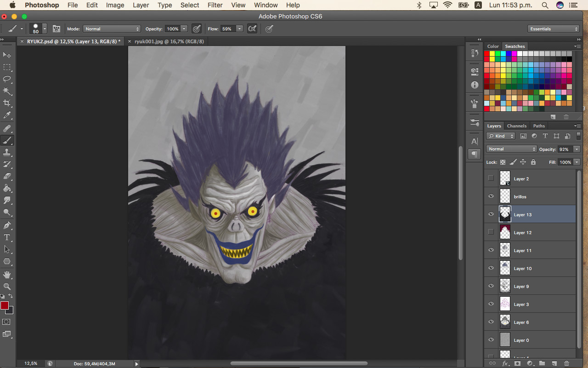
Task: Pick the pure red swatch in Swatches
Action: pyautogui.click(x=486, y=54)
